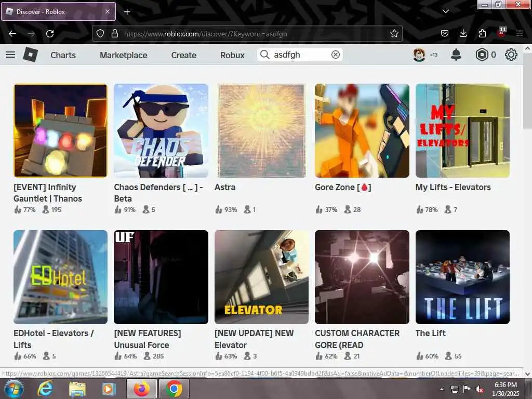The width and height of the screenshot is (532, 399).
Task: Click '[EVENT] Infinity Gauntlet | Thanos' title
Action: pyautogui.click(x=48, y=193)
